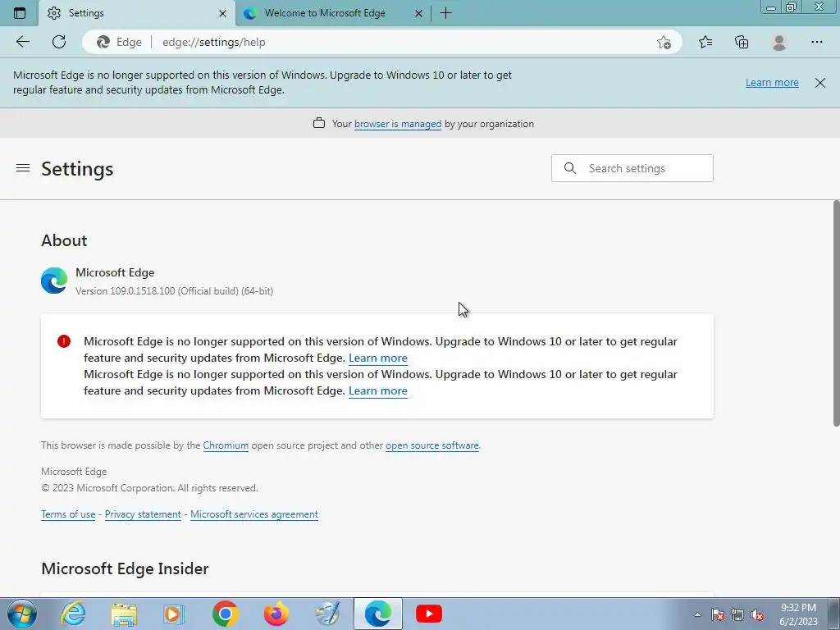Close the Welcome to Microsoft Edge tab
Image resolution: width=840 pixels, height=630 pixels.
pos(419,13)
